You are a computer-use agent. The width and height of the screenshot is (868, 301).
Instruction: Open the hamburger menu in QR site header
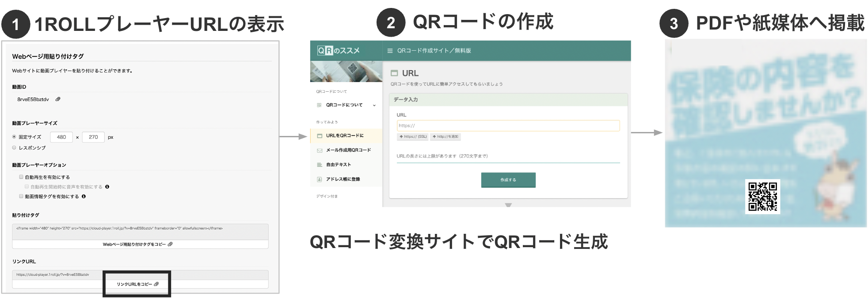click(390, 51)
